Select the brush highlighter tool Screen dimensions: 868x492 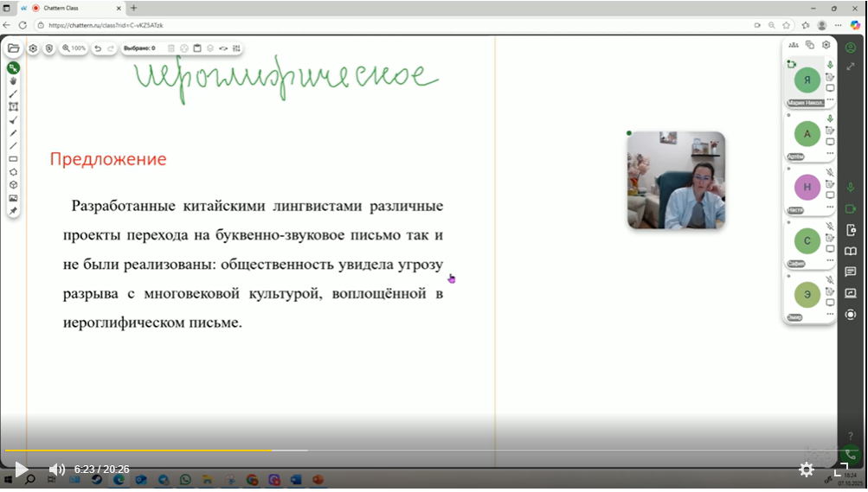(x=13, y=120)
